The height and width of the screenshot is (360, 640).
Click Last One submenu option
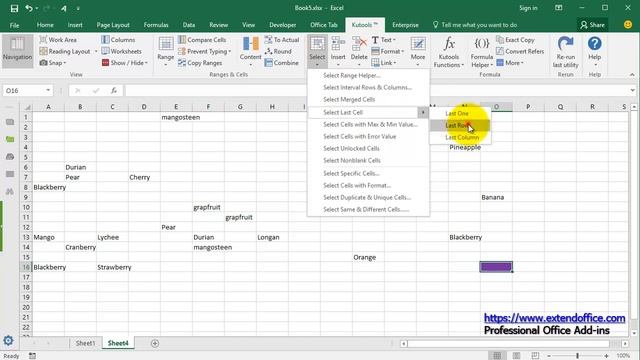click(x=460, y=113)
